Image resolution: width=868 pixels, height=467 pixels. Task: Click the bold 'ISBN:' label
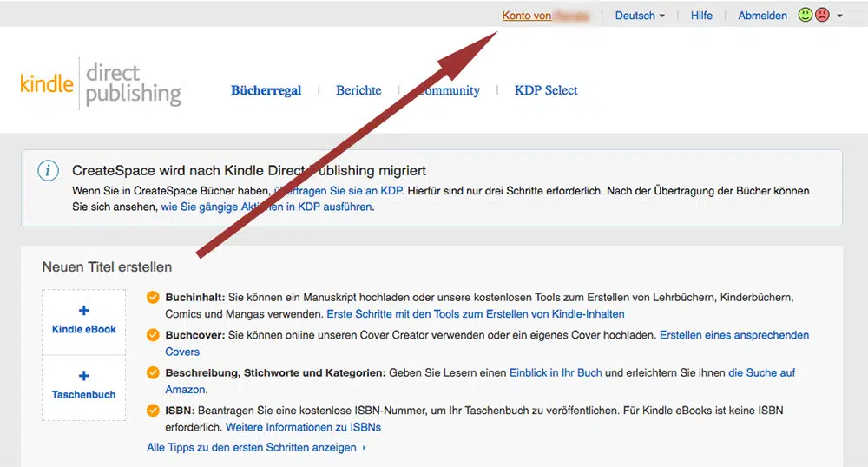click(x=180, y=410)
